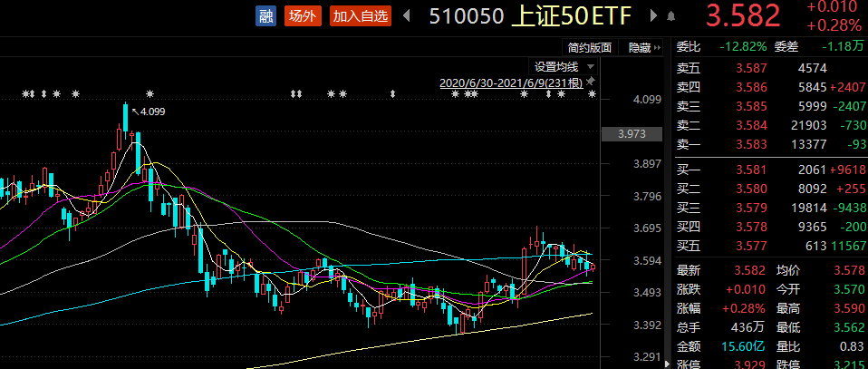Click the star event marker above 4.099 peak
This screenshot has height=369, width=868.
[x=149, y=94]
